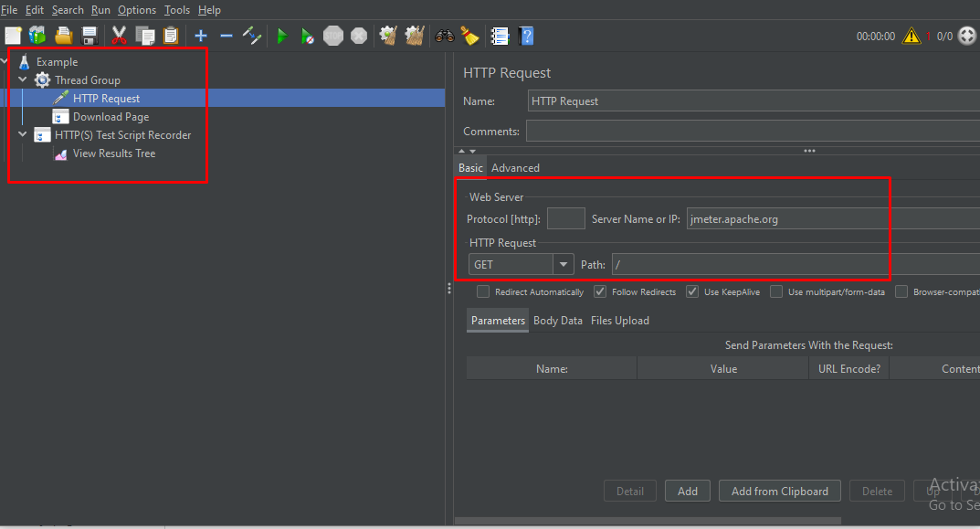
Task: Click the Paste clipboard icon
Action: pyautogui.click(x=171, y=36)
